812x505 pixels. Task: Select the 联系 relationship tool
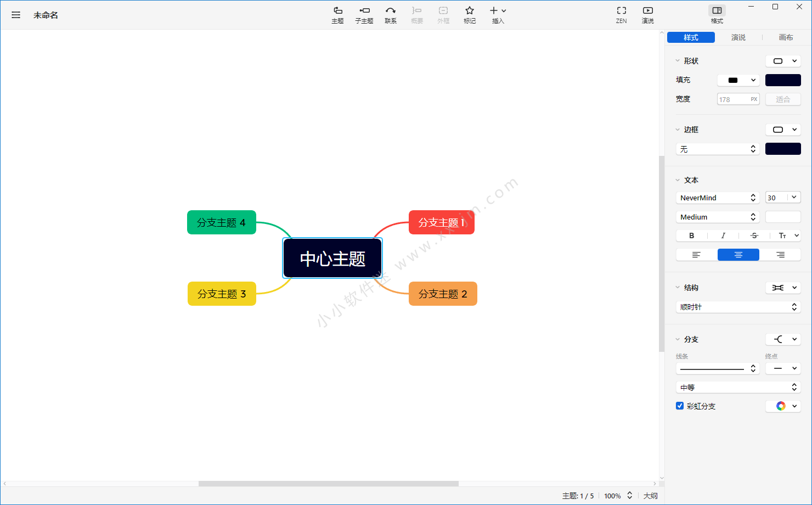tap(390, 14)
